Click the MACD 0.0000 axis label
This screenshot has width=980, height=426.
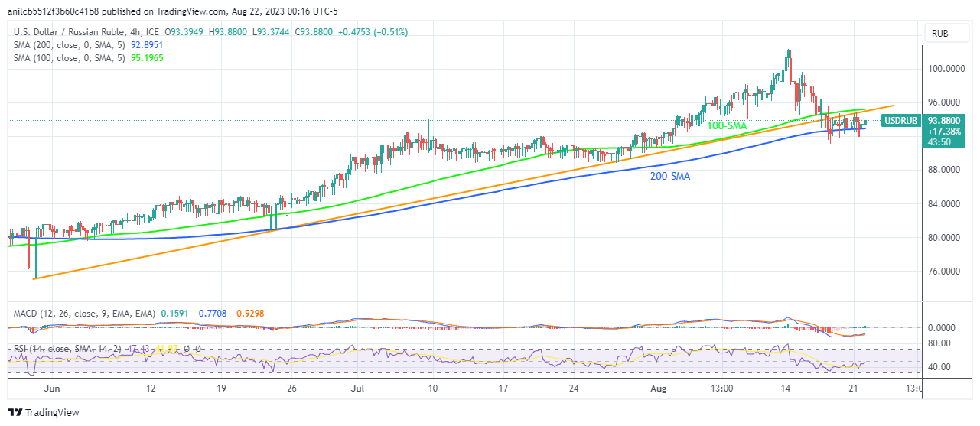coord(943,327)
